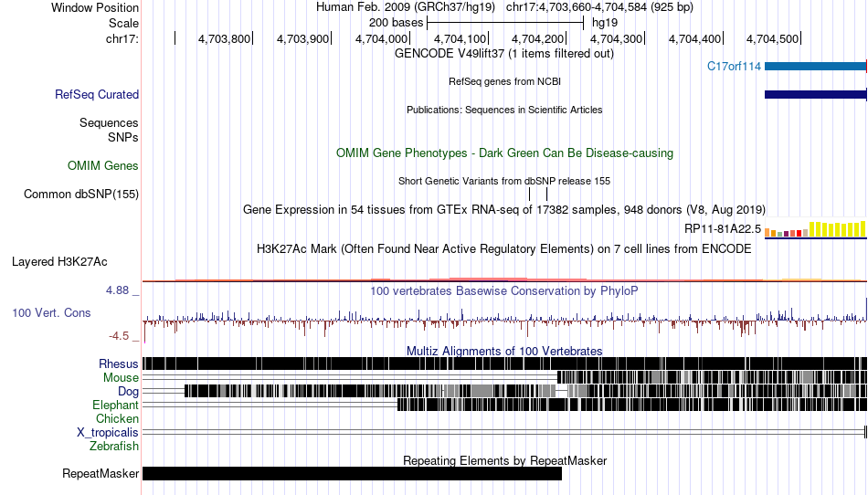This screenshot has width=868, height=495.
Task: Click the Dog alignment label
Action: pos(129,392)
